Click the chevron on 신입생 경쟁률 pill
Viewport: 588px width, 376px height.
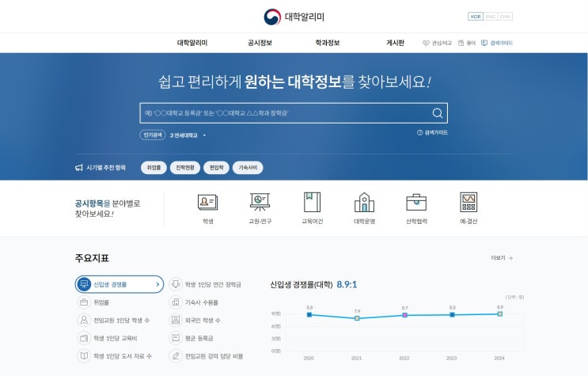[157, 284]
